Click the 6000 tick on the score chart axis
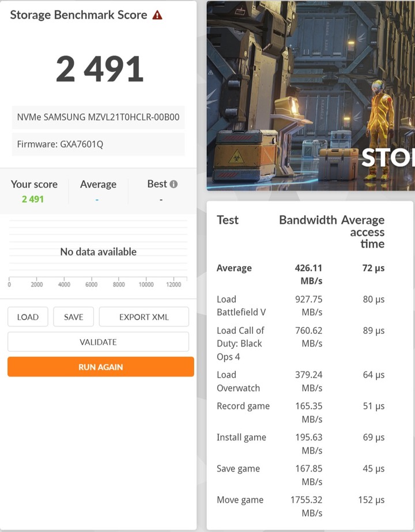 point(91,284)
